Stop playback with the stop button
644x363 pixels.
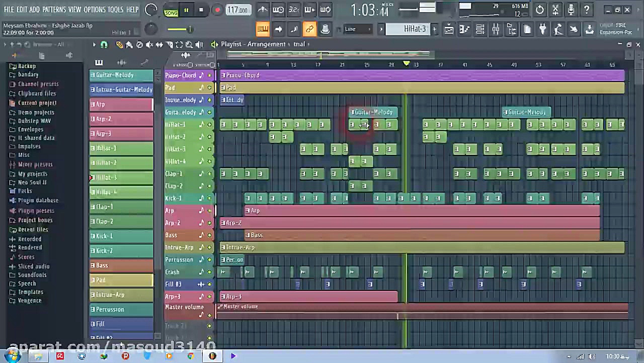pos(201,10)
